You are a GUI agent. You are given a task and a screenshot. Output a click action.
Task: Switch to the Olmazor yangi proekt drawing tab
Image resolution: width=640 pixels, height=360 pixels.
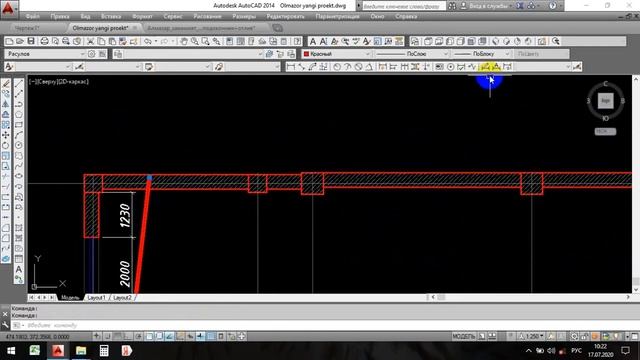click(x=100, y=28)
